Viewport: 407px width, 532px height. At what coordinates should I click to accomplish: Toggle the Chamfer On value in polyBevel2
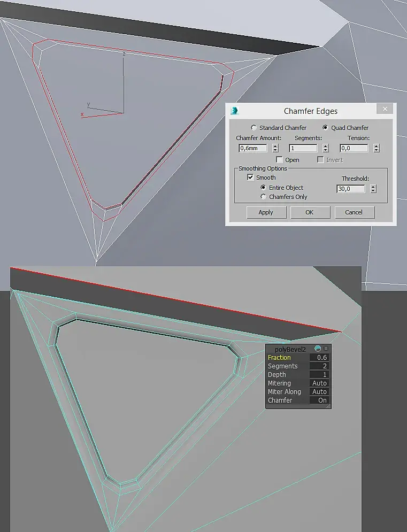click(x=319, y=400)
